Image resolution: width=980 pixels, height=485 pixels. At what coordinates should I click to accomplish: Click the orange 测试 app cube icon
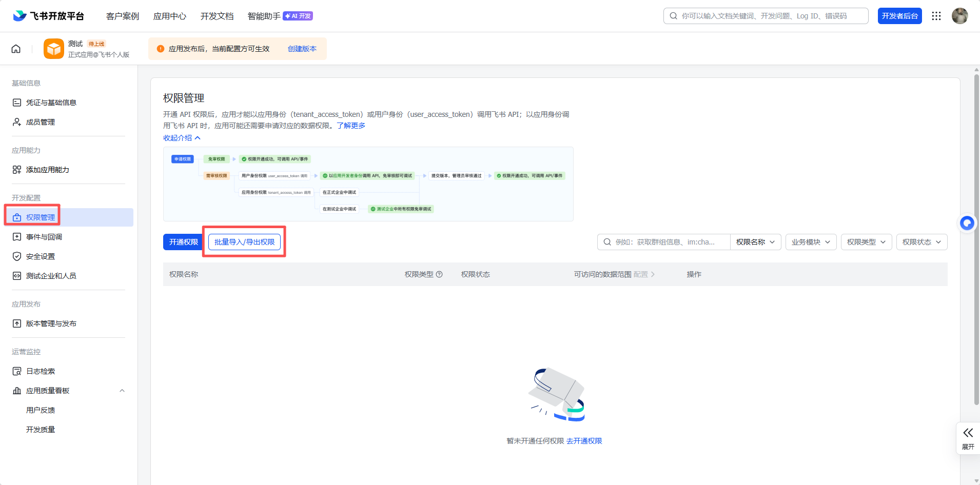click(54, 49)
